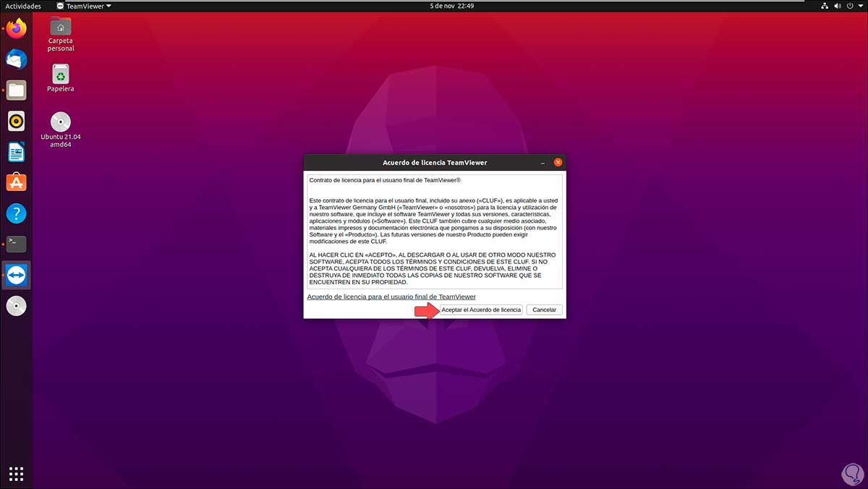Open the disc icon in the dock
Screen dimensions: 868x489
tap(16, 306)
